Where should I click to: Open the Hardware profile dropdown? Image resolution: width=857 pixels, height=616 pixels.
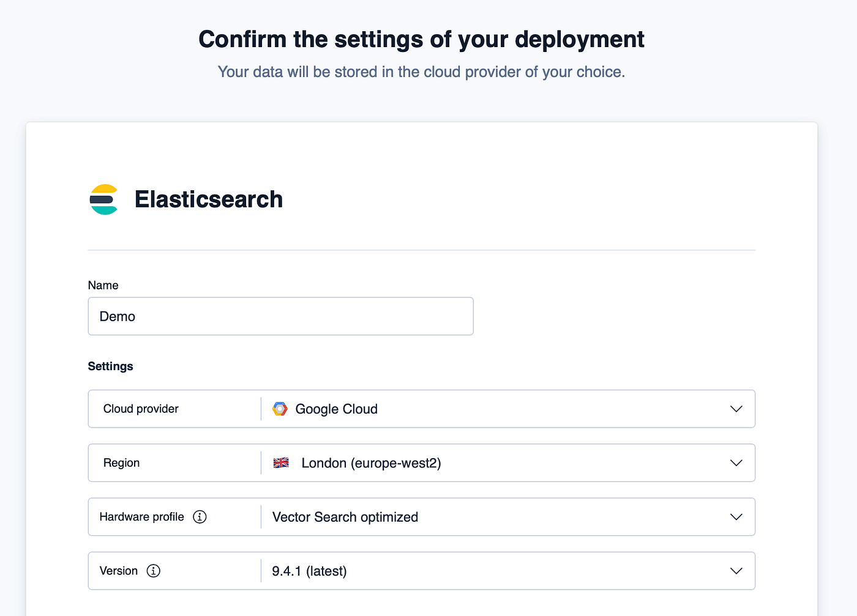422,517
